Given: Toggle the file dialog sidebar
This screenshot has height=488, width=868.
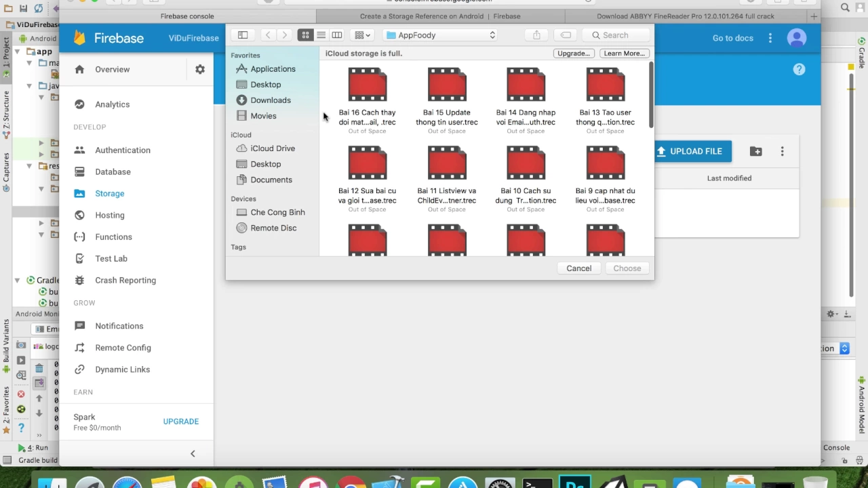Looking at the screenshot, I should [x=242, y=35].
